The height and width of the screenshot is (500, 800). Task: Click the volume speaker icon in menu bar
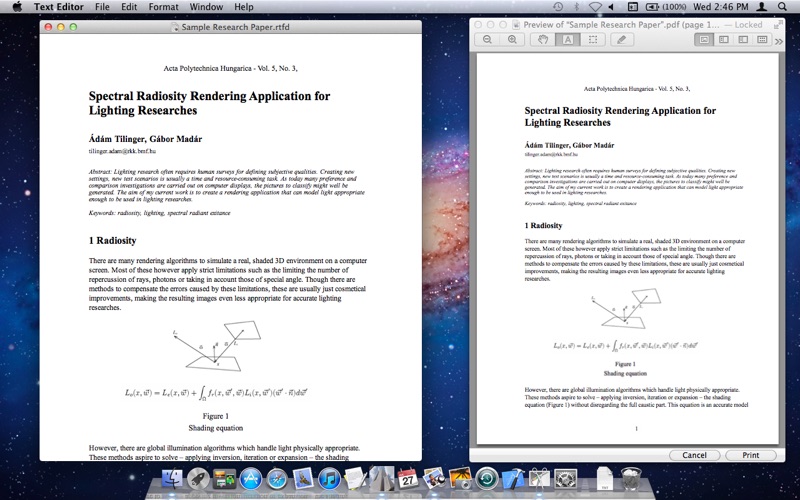[x=611, y=7]
